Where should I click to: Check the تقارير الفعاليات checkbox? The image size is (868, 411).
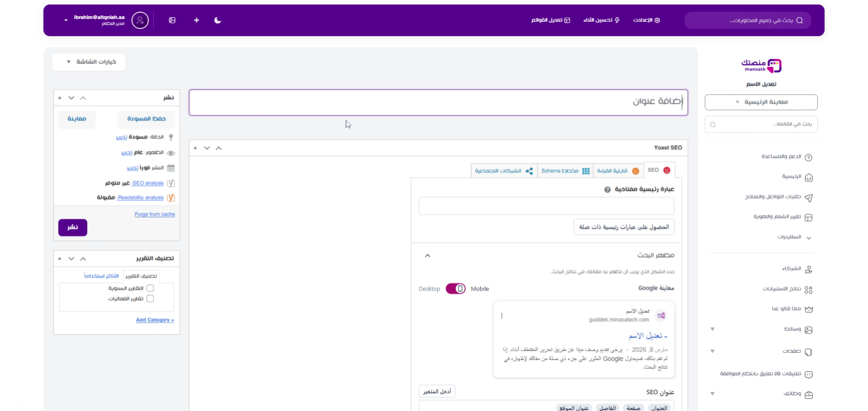(x=150, y=299)
